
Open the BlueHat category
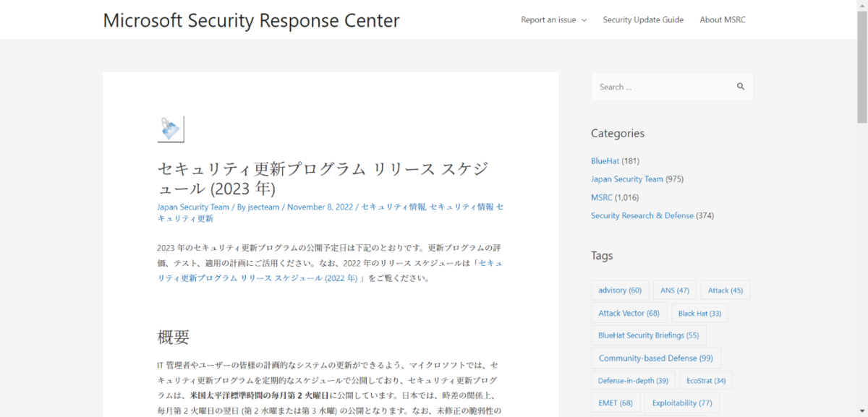coord(605,160)
